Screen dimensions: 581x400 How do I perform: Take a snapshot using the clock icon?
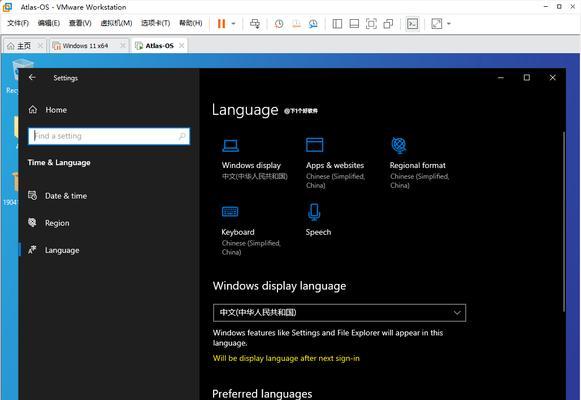tap(279, 24)
